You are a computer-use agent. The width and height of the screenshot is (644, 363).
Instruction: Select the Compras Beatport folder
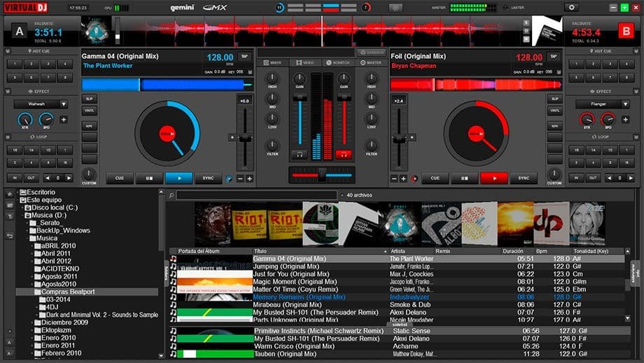(68, 292)
